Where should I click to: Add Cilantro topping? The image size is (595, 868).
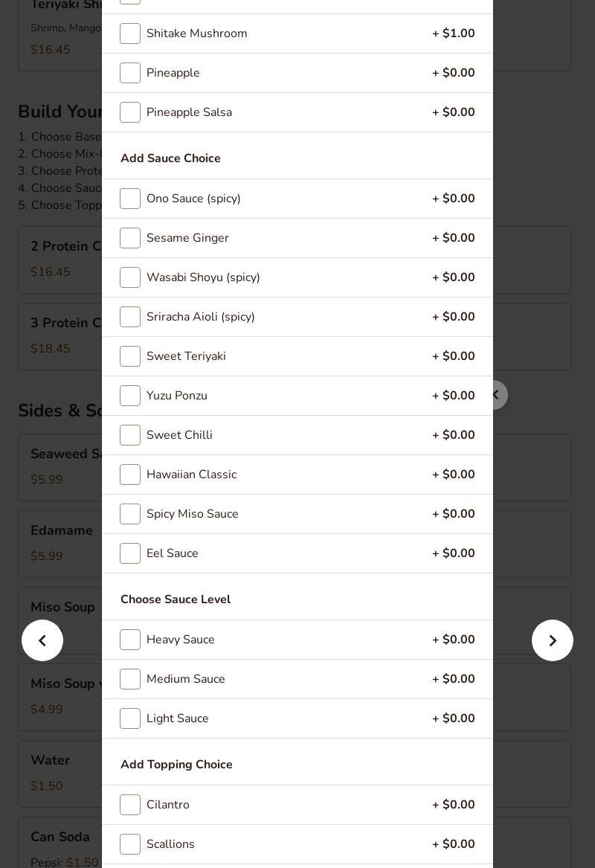pos(130,805)
